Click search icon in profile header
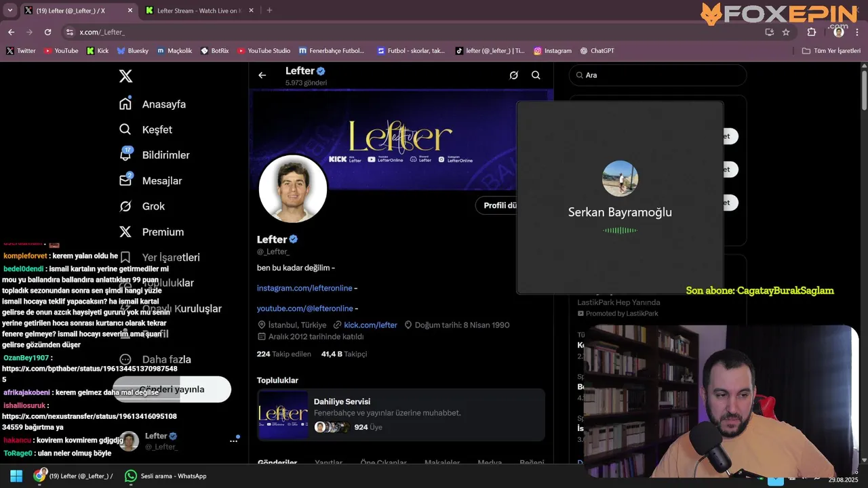This screenshot has width=868, height=488. tap(536, 75)
